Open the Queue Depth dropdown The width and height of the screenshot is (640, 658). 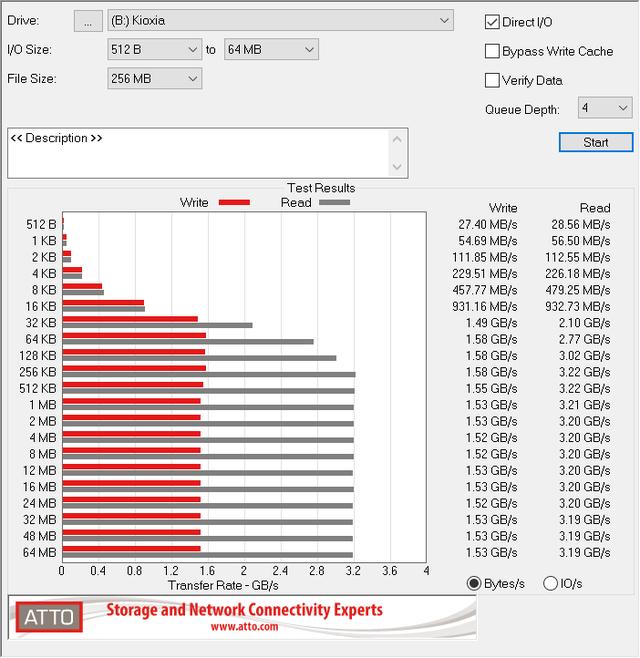605,108
